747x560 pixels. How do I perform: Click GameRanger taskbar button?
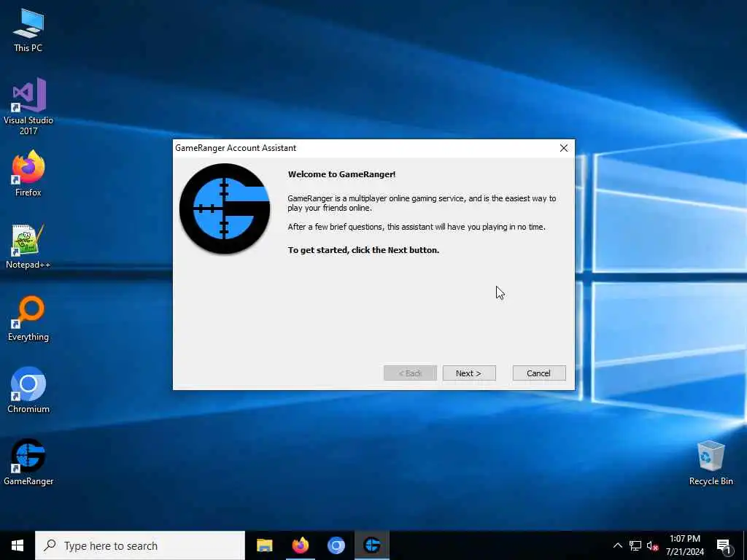pyautogui.click(x=371, y=545)
